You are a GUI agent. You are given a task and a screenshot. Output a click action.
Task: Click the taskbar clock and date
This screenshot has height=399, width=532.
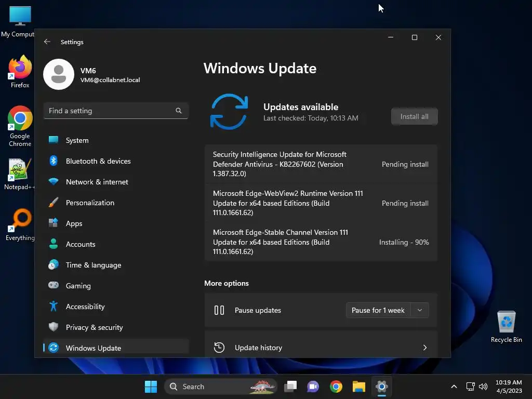509,387
